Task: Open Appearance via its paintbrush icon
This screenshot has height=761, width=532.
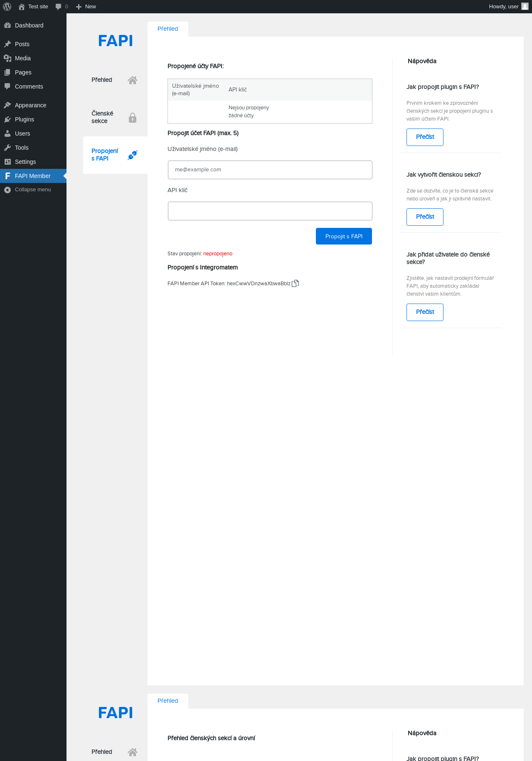Action: click(x=7, y=105)
